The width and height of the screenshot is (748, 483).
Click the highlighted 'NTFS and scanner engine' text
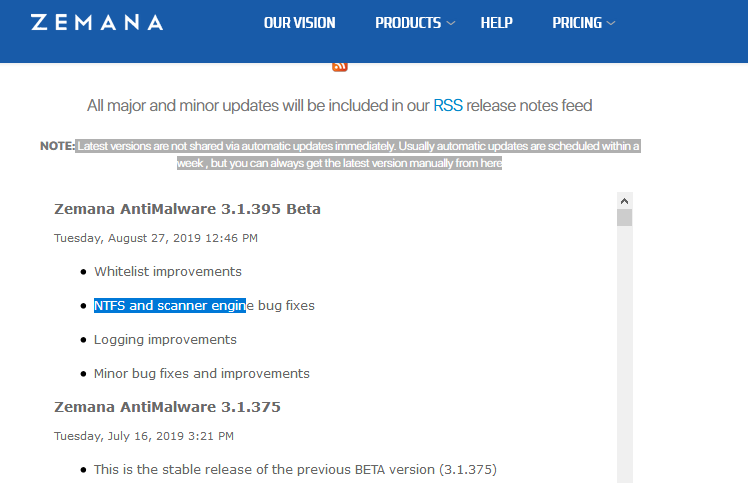pyautogui.click(x=170, y=305)
